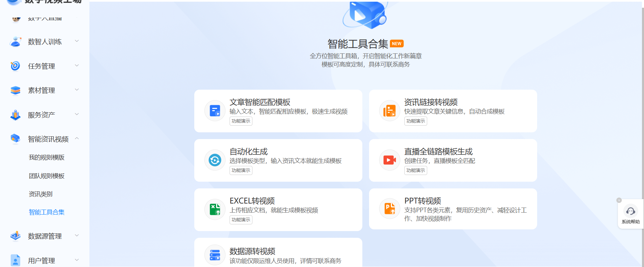The image size is (644, 267).
Task: Close the 系统帮助 floating widget
Action: [619, 200]
